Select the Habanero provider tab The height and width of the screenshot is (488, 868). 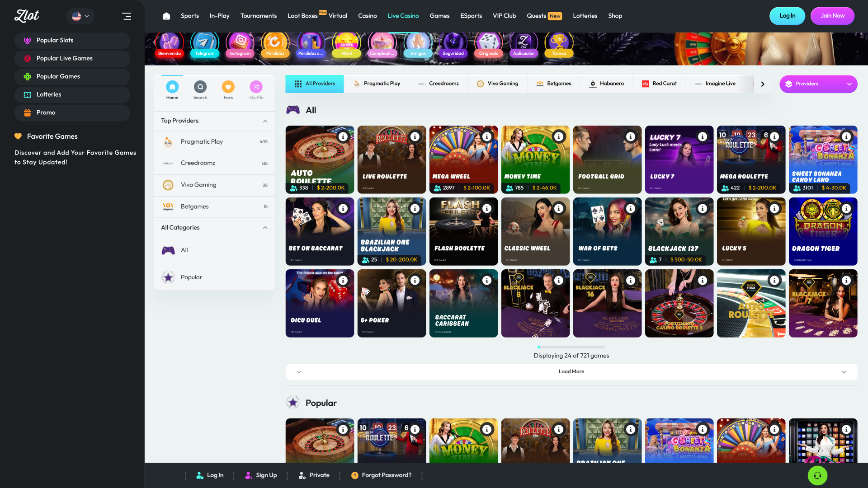(x=606, y=84)
